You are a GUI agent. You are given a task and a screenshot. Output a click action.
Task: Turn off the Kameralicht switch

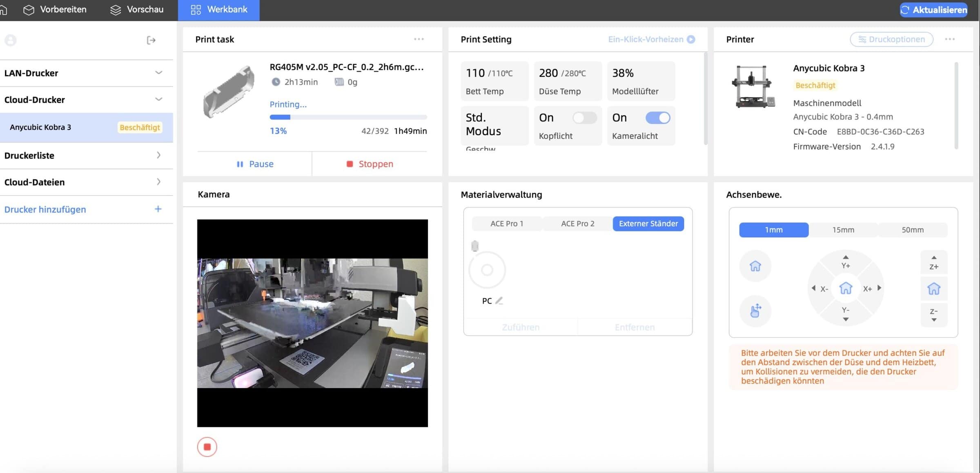pos(657,118)
